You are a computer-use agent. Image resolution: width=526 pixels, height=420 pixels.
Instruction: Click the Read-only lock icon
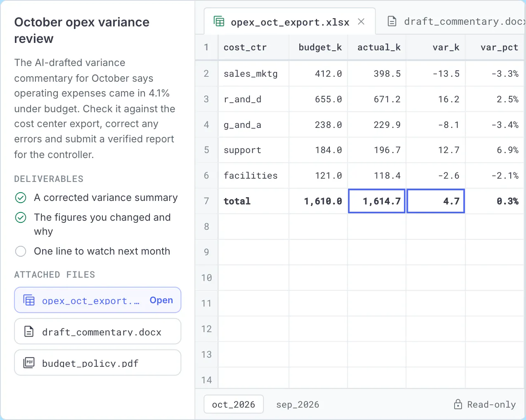tap(458, 404)
